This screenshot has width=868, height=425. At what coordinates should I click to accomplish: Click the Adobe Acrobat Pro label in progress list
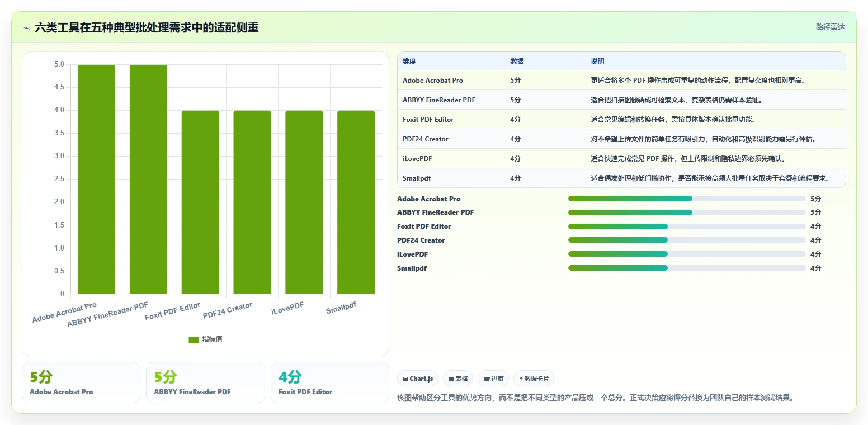[x=429, y=199]
